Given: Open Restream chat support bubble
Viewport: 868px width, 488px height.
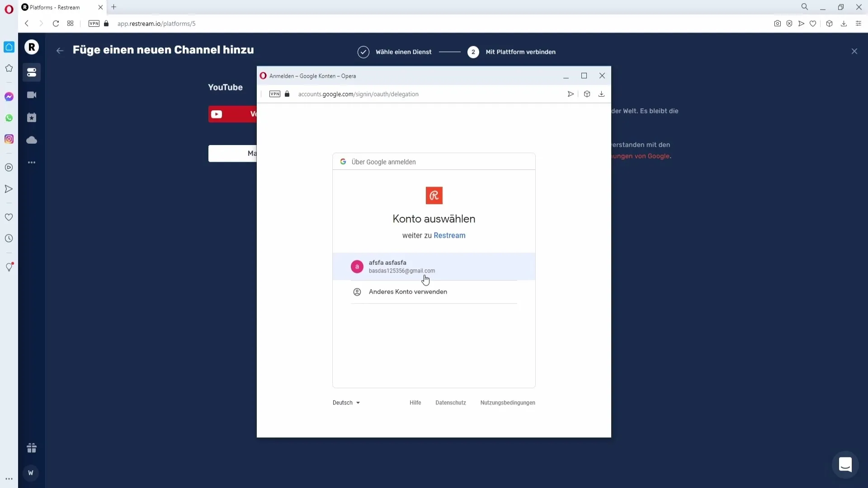Looking at the screenshot, I should pyautogui.click(x=845, y=465).
